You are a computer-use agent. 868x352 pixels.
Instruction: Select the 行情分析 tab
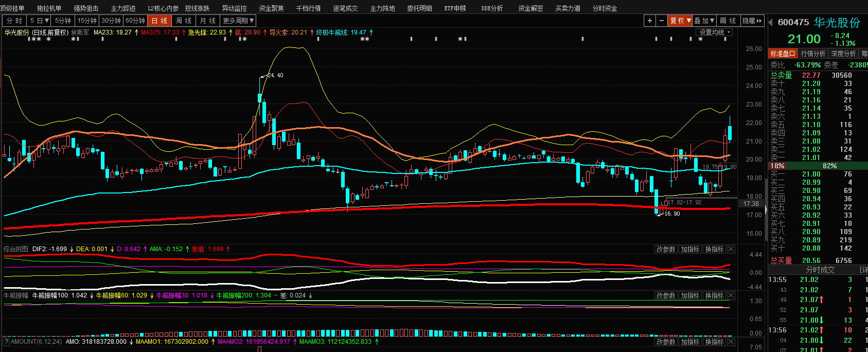click(x=813, y=54)
